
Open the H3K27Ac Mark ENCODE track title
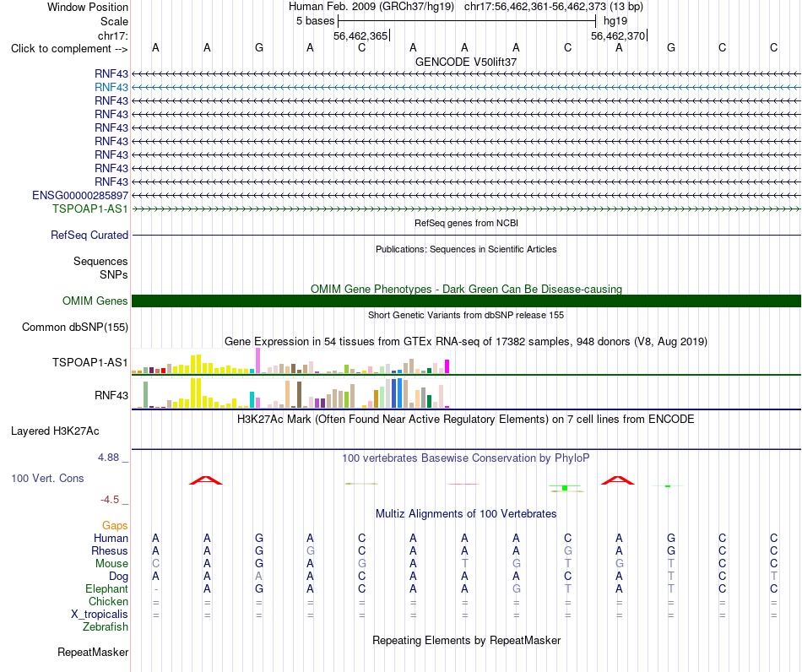(x=466, y=420)
